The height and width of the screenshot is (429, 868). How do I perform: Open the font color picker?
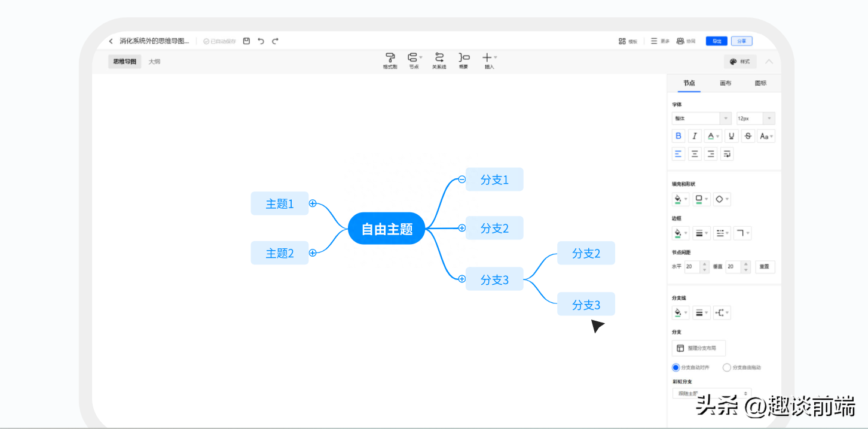(x=713, y=136)
